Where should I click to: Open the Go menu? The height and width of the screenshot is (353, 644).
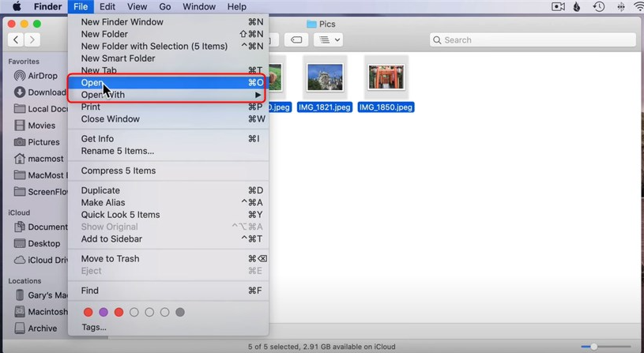[x=164, y=6]
